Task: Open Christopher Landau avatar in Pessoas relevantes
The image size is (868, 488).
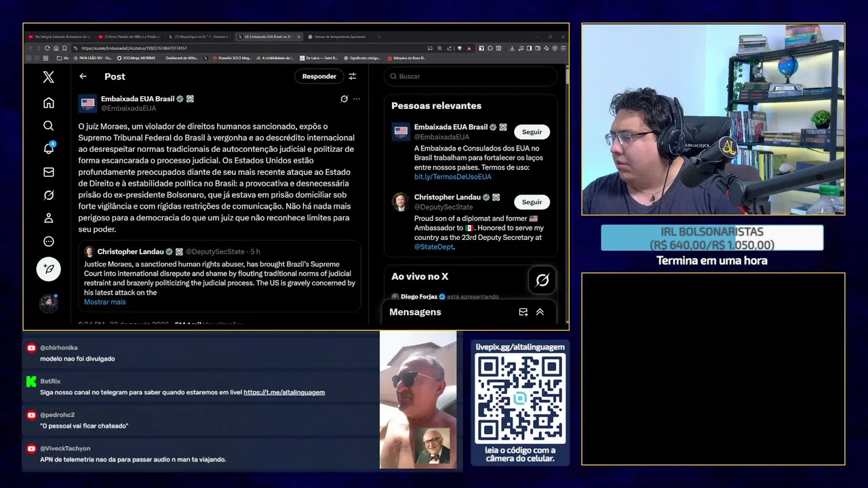Action: point(400,201)
